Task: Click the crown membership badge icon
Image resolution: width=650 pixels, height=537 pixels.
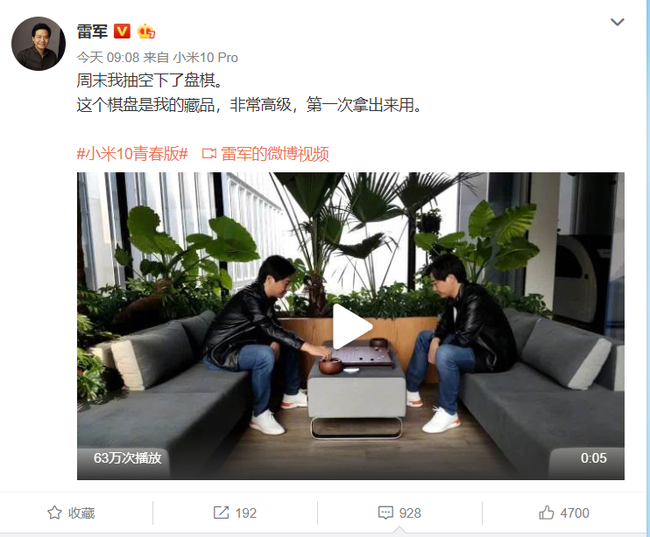Action: (146, 32)
